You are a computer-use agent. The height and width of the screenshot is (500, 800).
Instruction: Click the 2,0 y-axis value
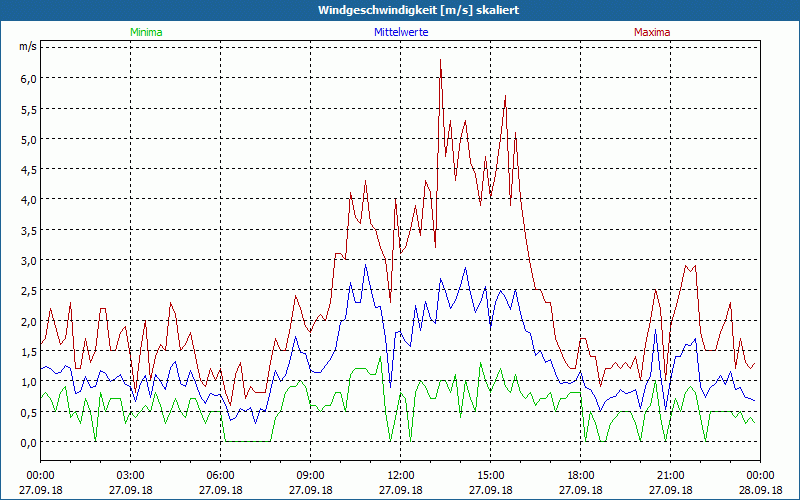[29, 321]
